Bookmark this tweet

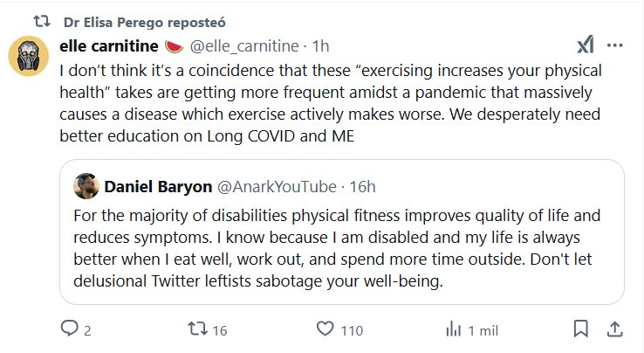(x=580, y=329)
